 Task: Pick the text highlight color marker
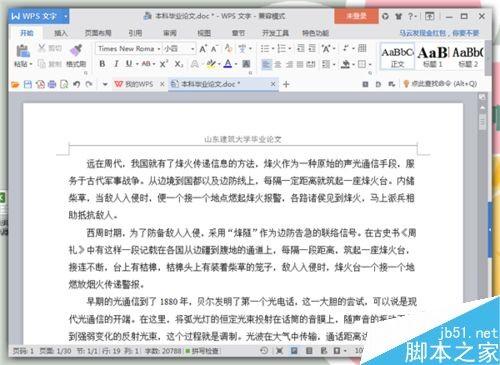click(x=211, y=64)
